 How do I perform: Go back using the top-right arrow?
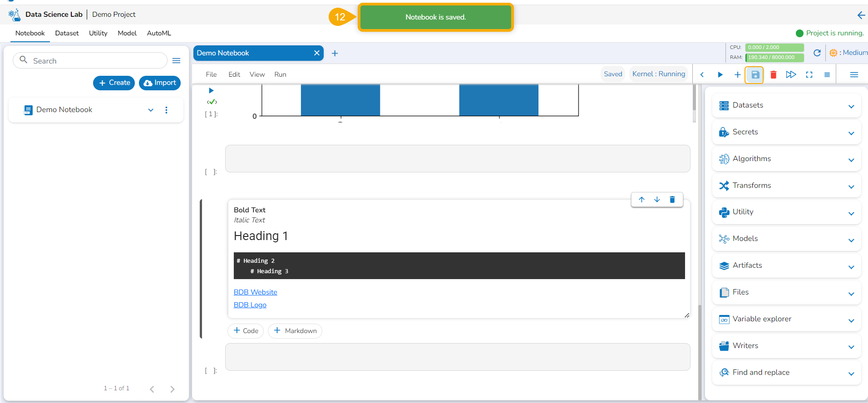(x=861, y=15)
